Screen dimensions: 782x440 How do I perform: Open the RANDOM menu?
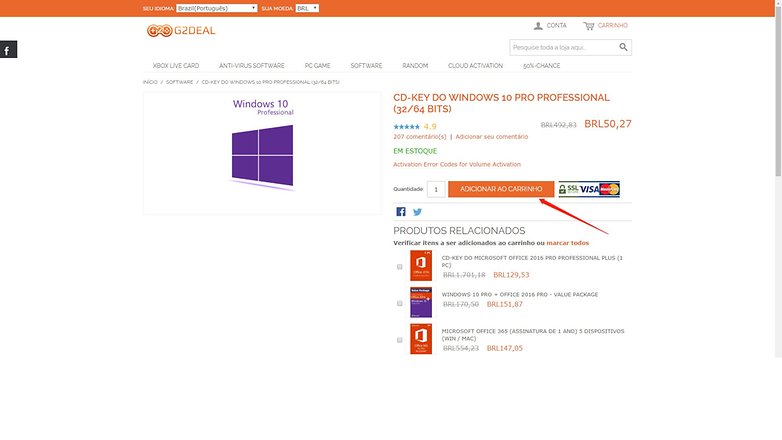(x=415, y=66)
